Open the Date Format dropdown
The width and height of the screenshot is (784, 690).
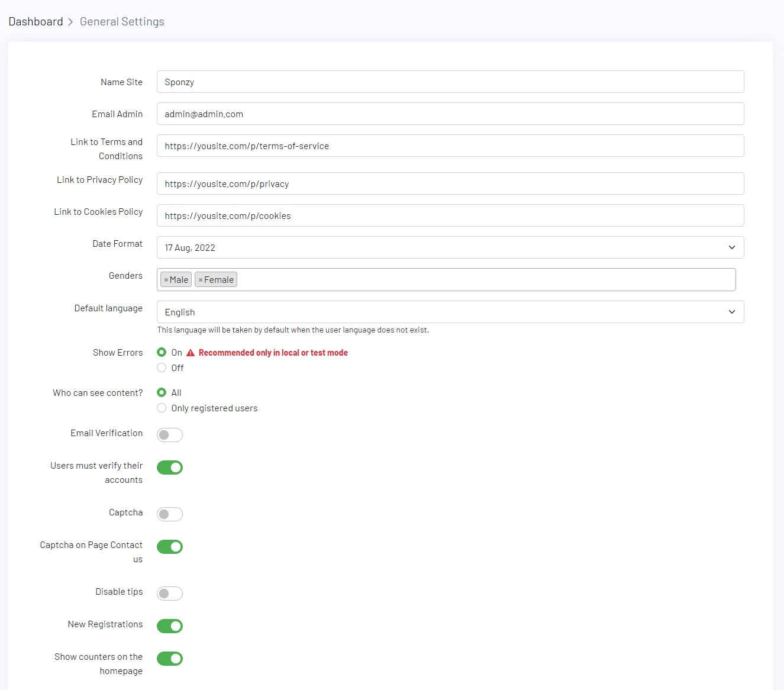tap(450, 247)
